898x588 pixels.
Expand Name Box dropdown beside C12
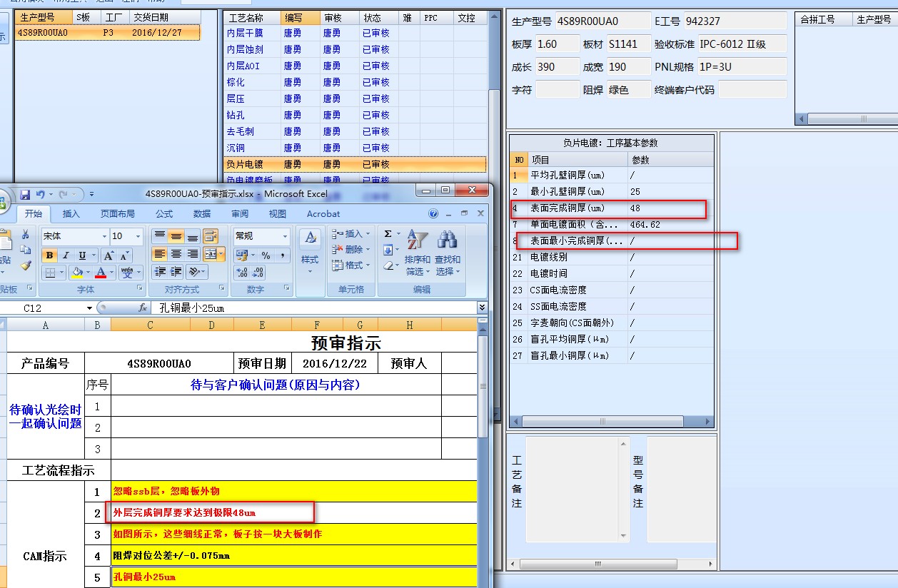(x=89, y=308)
